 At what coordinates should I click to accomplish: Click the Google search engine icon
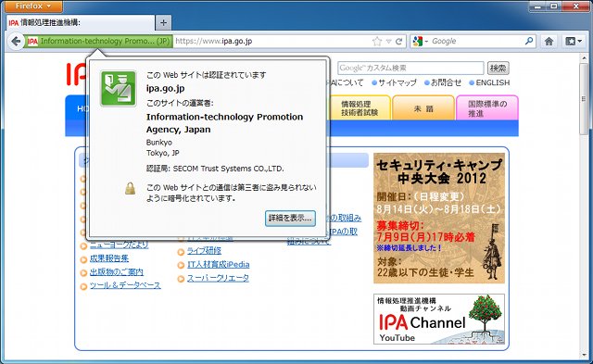click(x=418, y=41)
